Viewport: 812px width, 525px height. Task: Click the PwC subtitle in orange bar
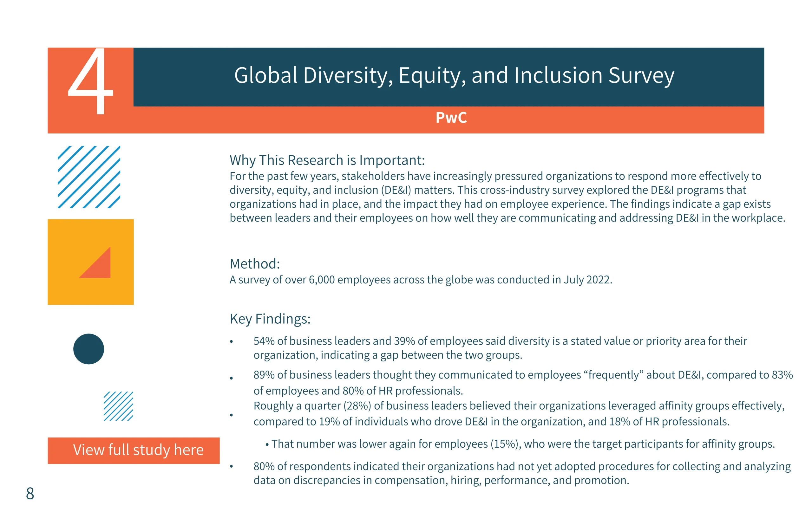pyautogui.click(x=450, y=118)
